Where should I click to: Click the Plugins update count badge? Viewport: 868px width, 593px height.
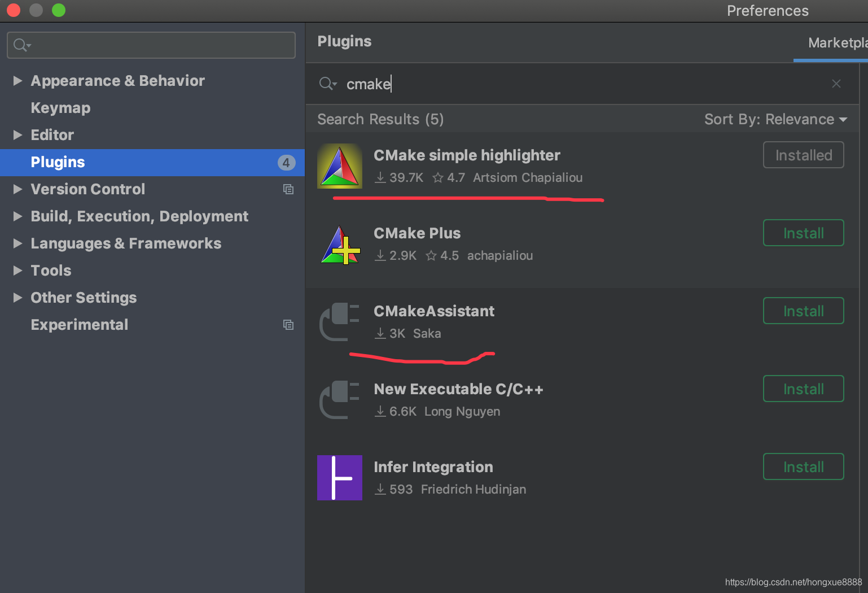point(287,163)
